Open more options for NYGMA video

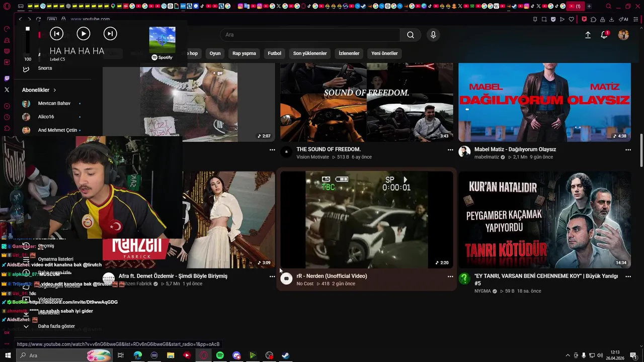pos(628,277)
